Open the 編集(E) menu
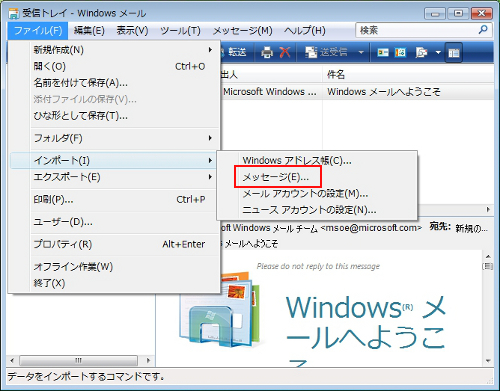The height and width of the screenshot is (391, 500). [x=89, y=31]
